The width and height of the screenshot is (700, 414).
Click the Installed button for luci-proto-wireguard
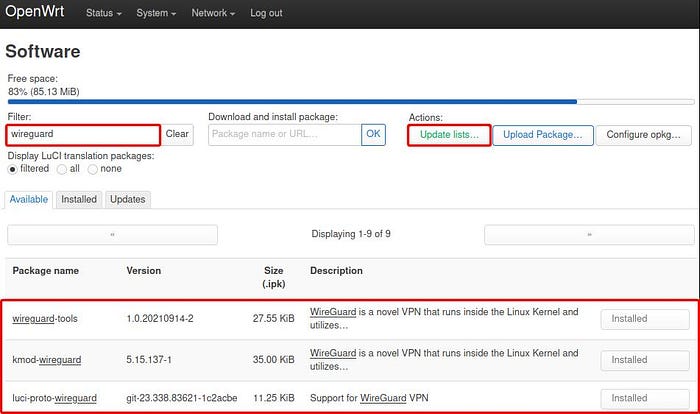(x=645, y=399)
